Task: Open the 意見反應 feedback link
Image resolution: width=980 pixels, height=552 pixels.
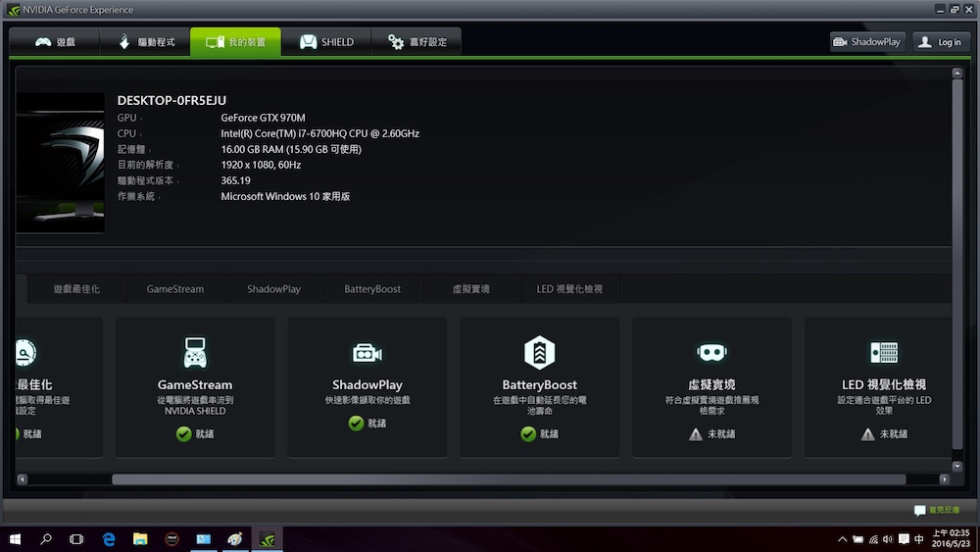Action: [x=937, y=510]
